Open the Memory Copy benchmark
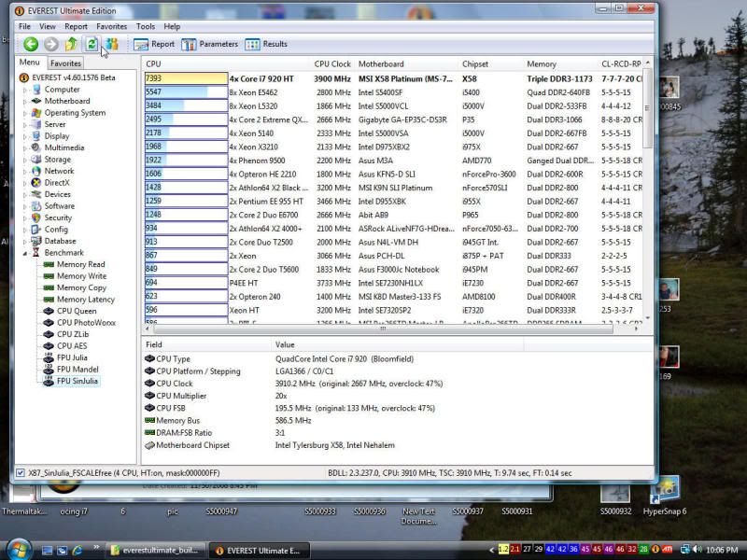Screen dimensions: 747x560 81,287
